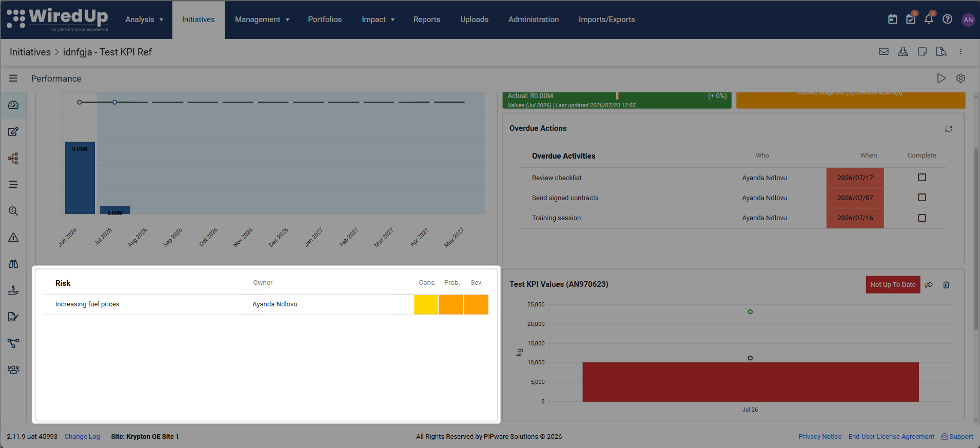Screen dimensions: 980x448
Task: Open the calendar icon in top bar
Action: pos(893,20)
